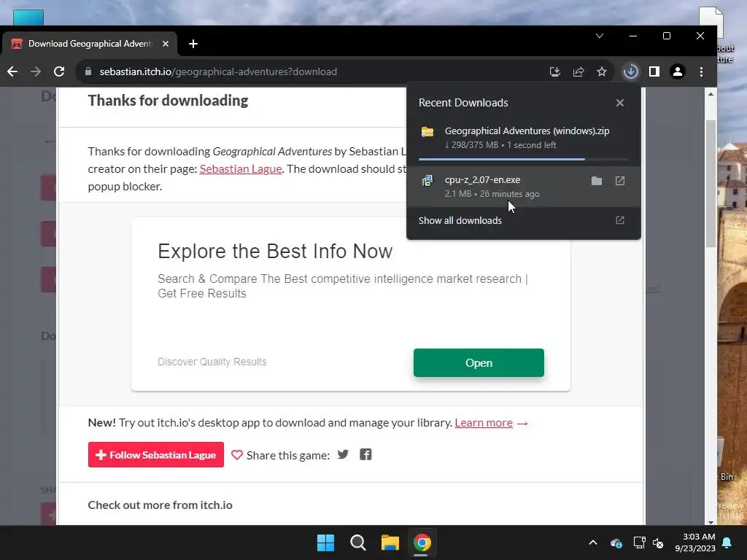This screenshot has height=560, width=747.
Task: Select the Download Geographical Adventures tab
Action: (90, 44)
